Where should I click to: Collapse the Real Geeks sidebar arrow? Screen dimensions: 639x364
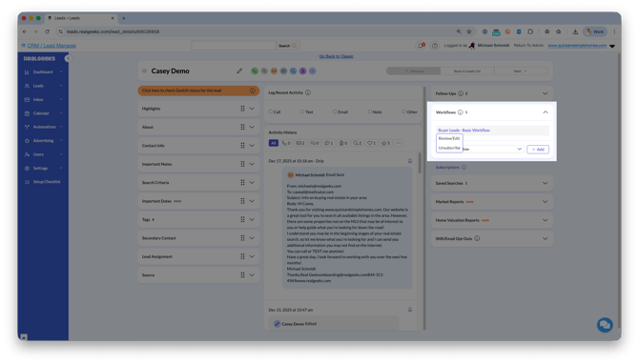point(68,59)
